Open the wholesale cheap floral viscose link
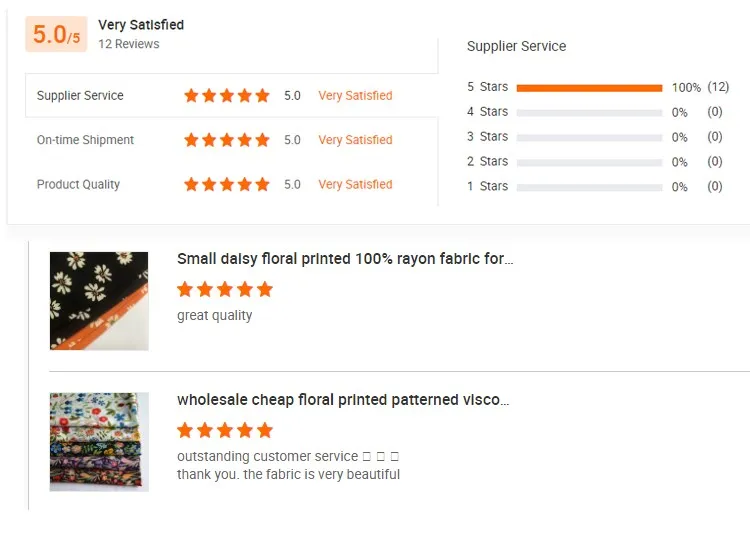 pos(342,400)
